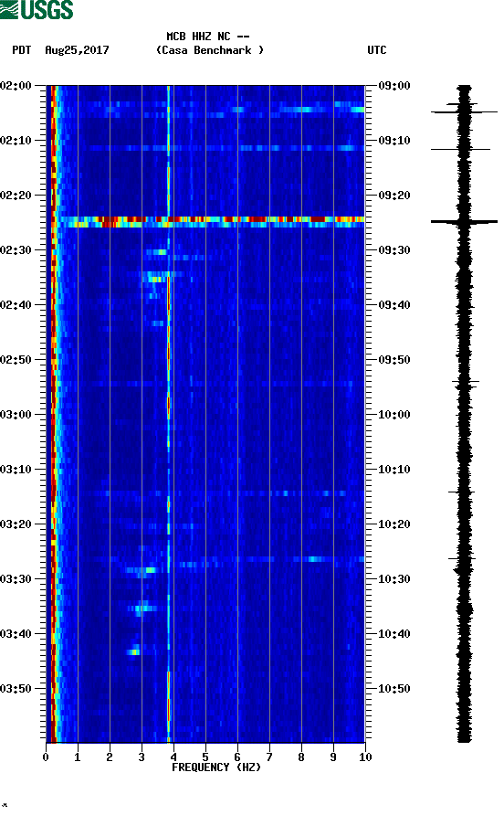Click the 9 Hz frequency tick label

click(333, 757)
